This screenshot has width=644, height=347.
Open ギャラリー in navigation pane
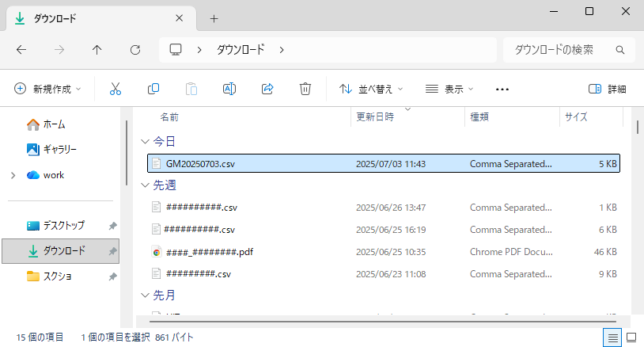(x=51, y=149)
